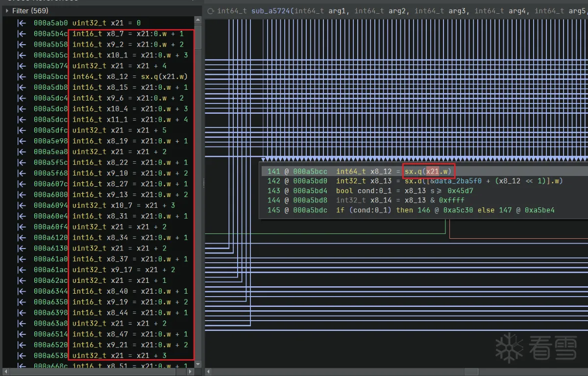Click the sub_a5724 function name in header
This screenshot has width=588, height=376.
(x=271, y=11)
